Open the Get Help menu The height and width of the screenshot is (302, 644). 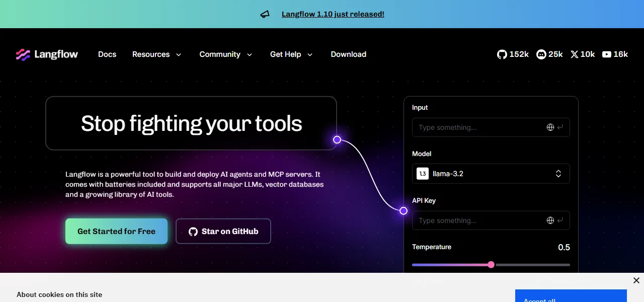click(x=291, y=54)
